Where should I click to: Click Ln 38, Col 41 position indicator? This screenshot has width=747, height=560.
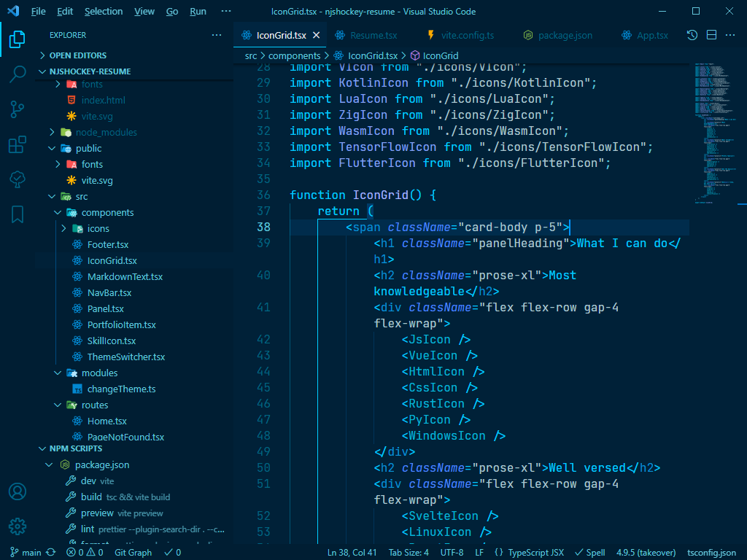pos(352,553)
